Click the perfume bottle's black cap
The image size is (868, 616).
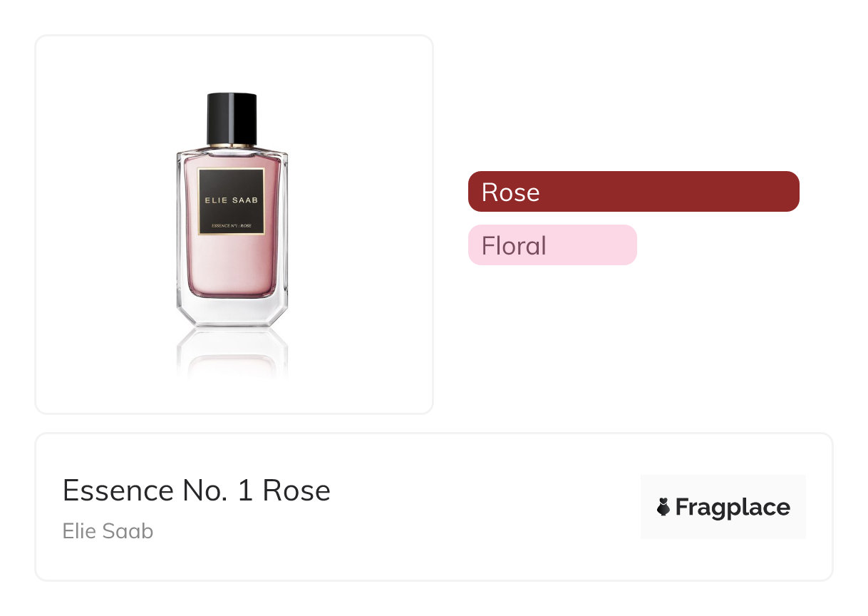click(x=232, y=118)
